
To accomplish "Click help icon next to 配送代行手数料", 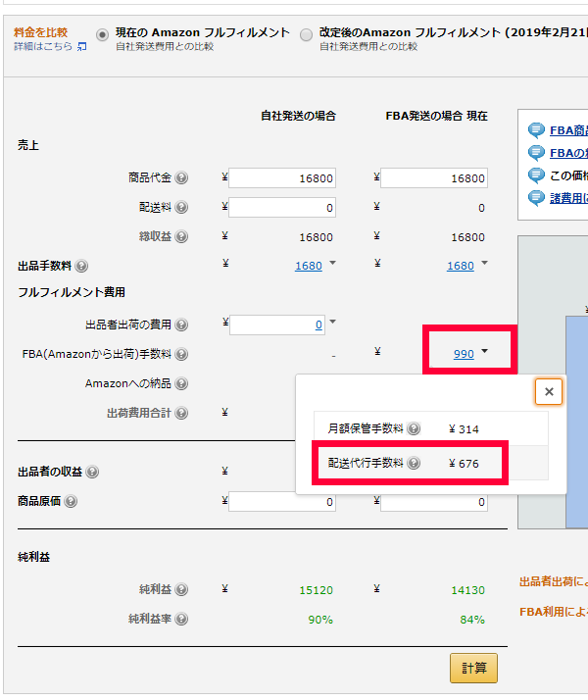I will point(414,464).
